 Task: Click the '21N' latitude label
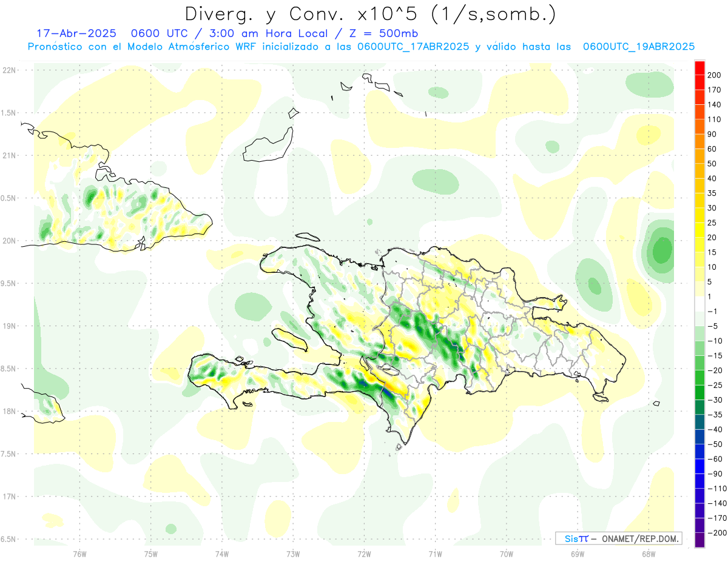(x=9, y=156)
